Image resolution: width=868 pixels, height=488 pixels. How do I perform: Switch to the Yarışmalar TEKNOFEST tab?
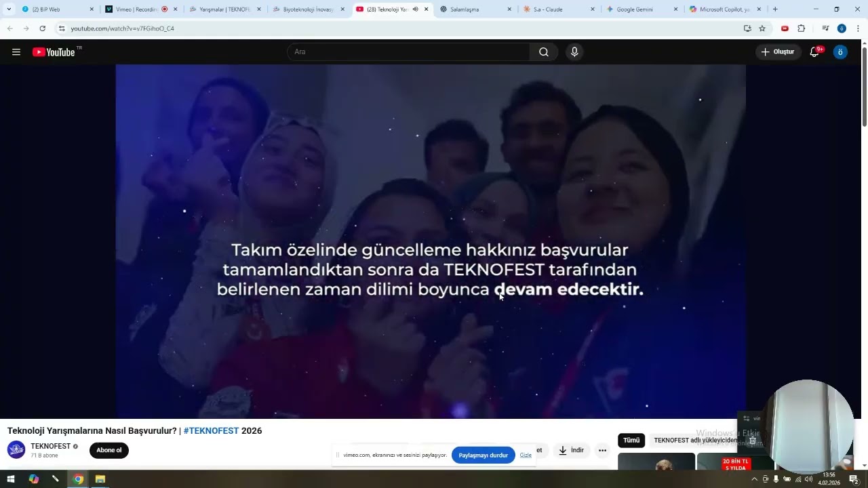click(x=224, y=9)
